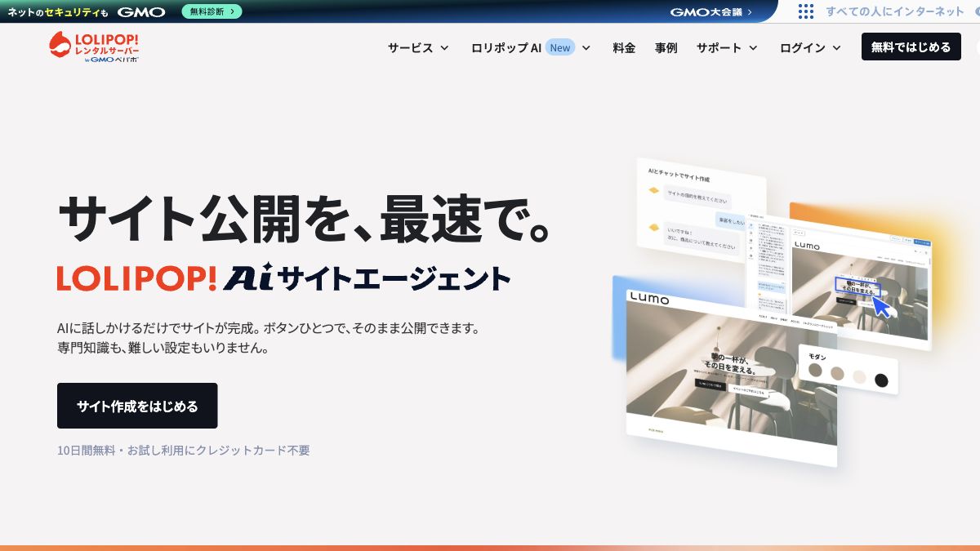
Task: Click the 無料ではじめる button
Action: click(911, 47)
